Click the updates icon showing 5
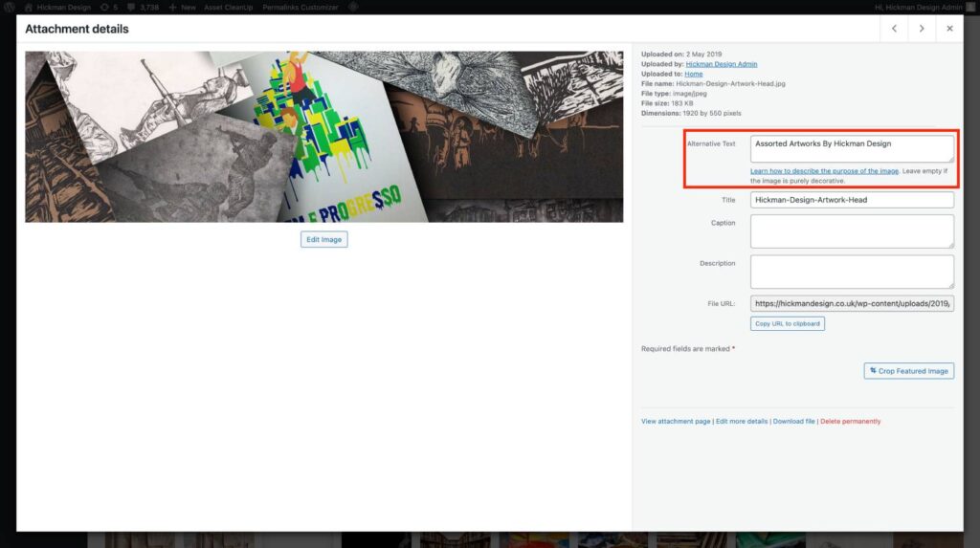 (108, 7)
